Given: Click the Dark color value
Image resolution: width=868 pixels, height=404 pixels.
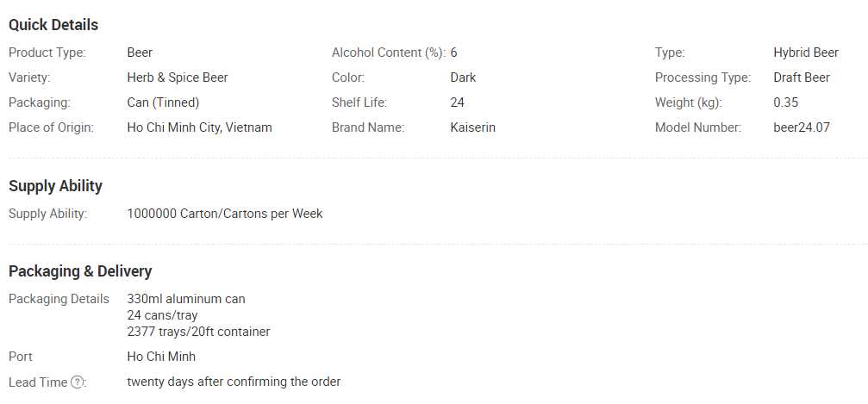Looking at the screenshot, I should (463, 78).
